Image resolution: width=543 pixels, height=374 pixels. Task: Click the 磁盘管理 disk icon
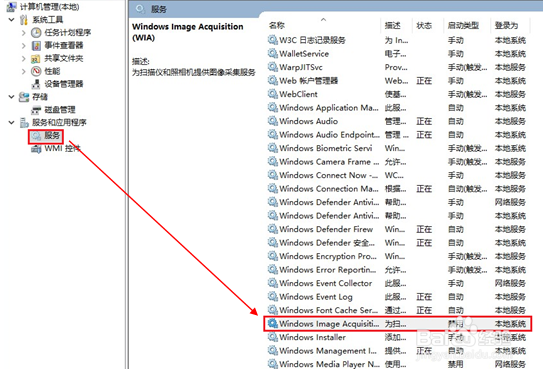pos(36,110)
